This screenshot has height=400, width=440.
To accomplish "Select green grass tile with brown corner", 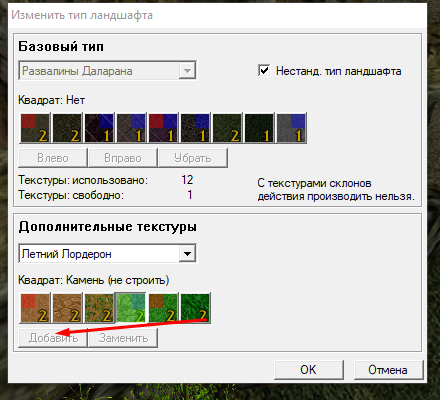I will tap(163, 308).
